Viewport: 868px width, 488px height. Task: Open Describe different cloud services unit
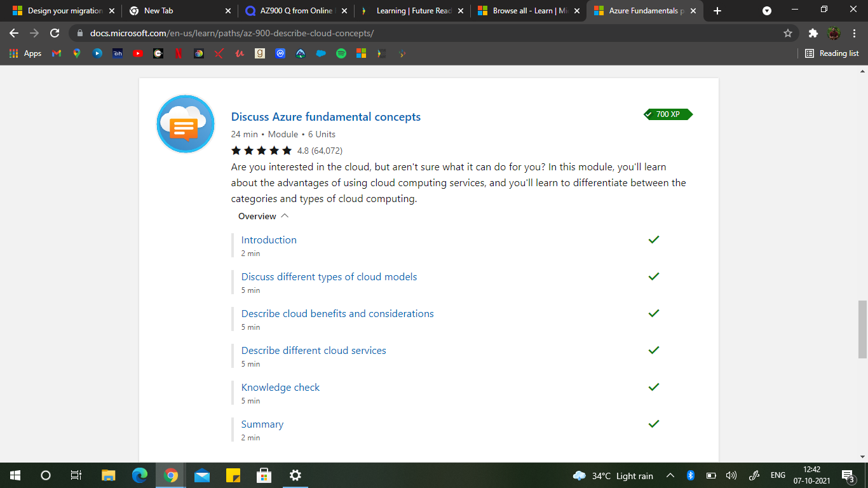point(314,350)
